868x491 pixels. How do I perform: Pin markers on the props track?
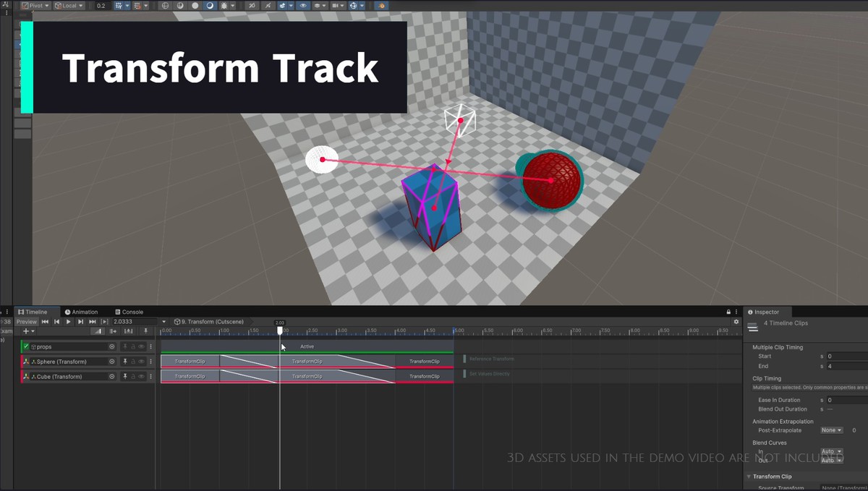pos(125,346)
